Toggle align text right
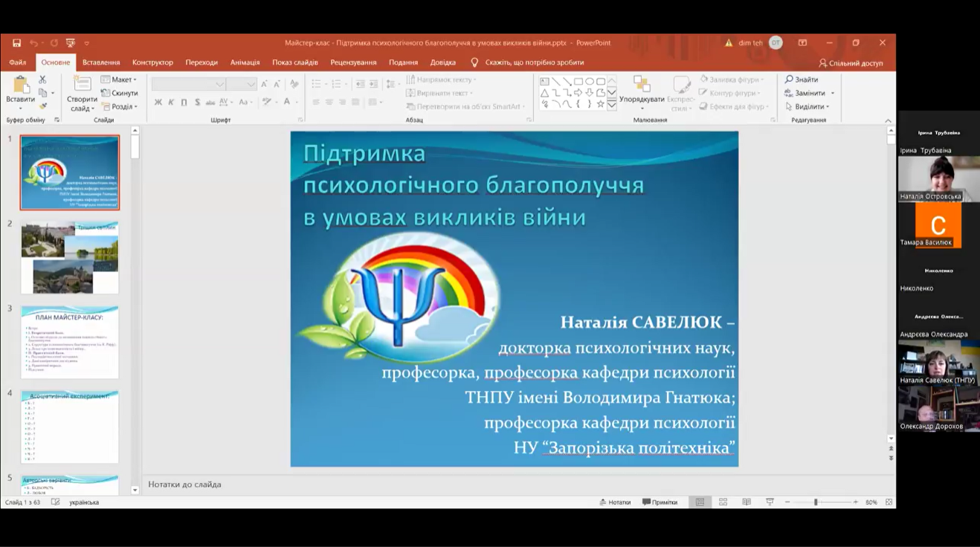The image size is (980, 547). click(x=343, y=103)
